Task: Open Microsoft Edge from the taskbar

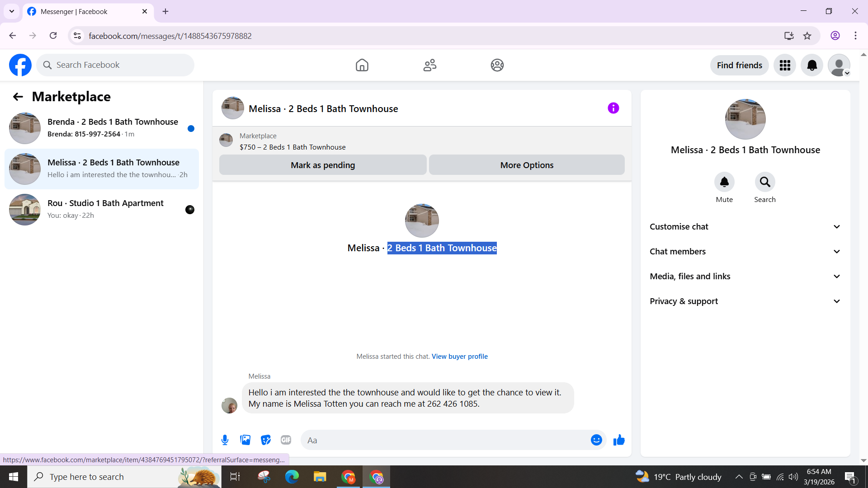Action: [x=292, y=477]
